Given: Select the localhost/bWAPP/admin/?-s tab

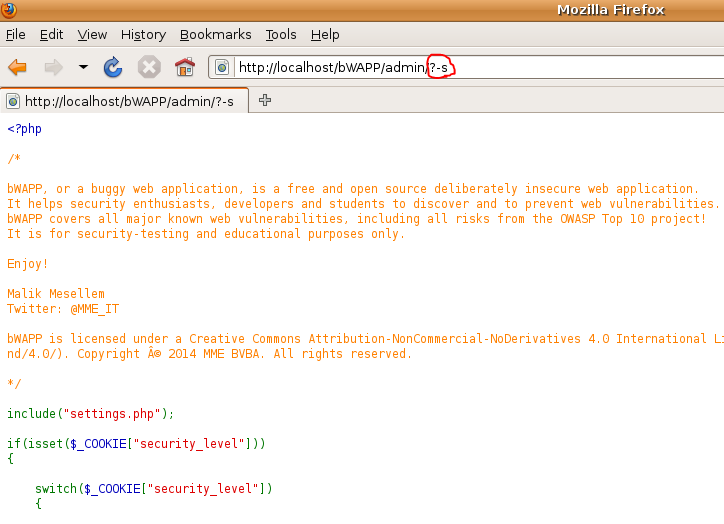Looking at the screenshot, I should pyautogui.click(x=125, y=101).
